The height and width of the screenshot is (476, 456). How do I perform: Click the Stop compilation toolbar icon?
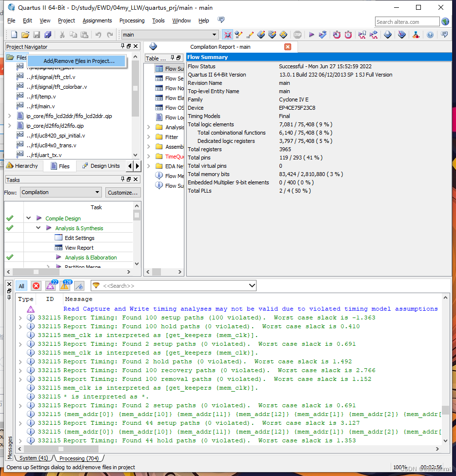[297, 34]
